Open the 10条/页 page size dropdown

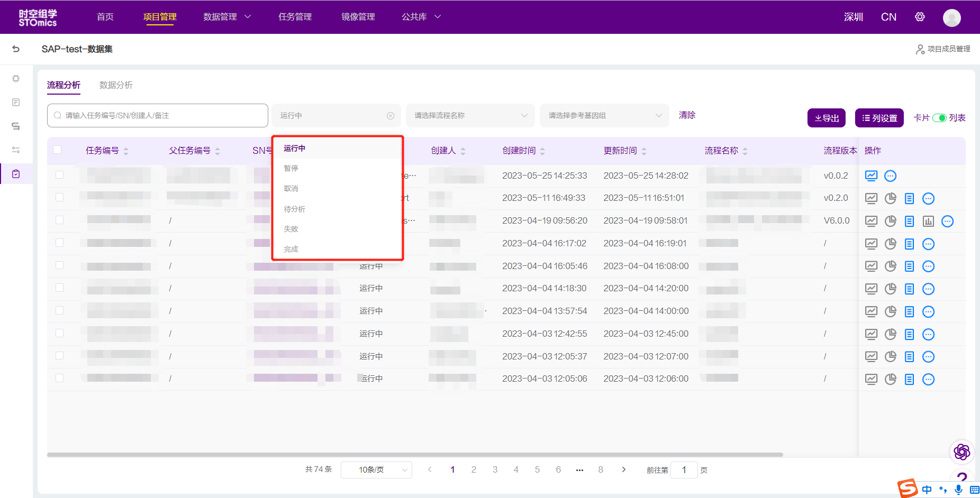[376, 469]
